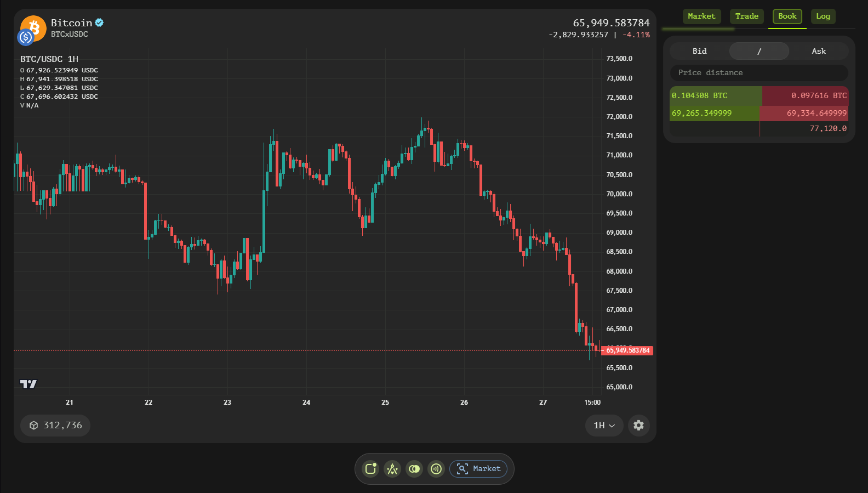Open the Log tab

click(x=823, y=16)
